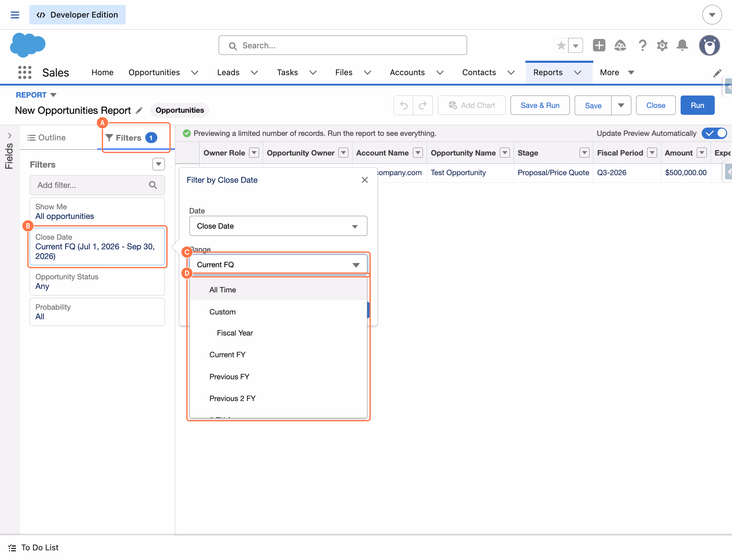Click the To Do List icon

12,548
